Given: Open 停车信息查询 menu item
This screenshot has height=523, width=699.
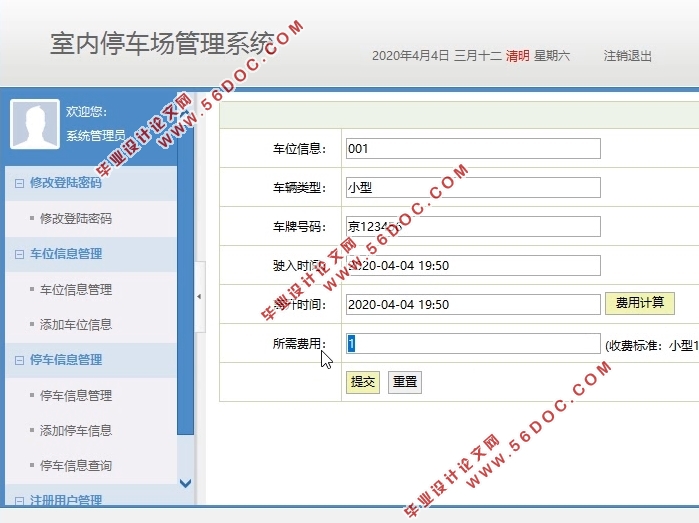Looking at the screenshot, I should pyautogui.click(x=76, y=465).
